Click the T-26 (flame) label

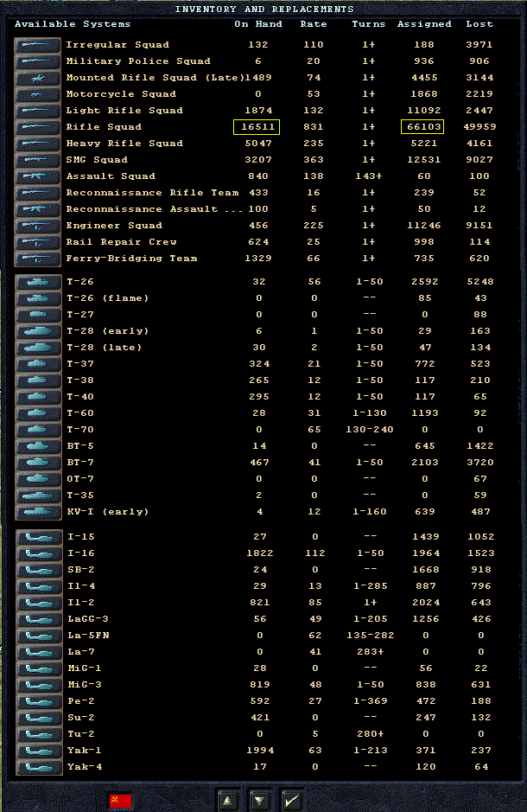(x=108, y=298)
